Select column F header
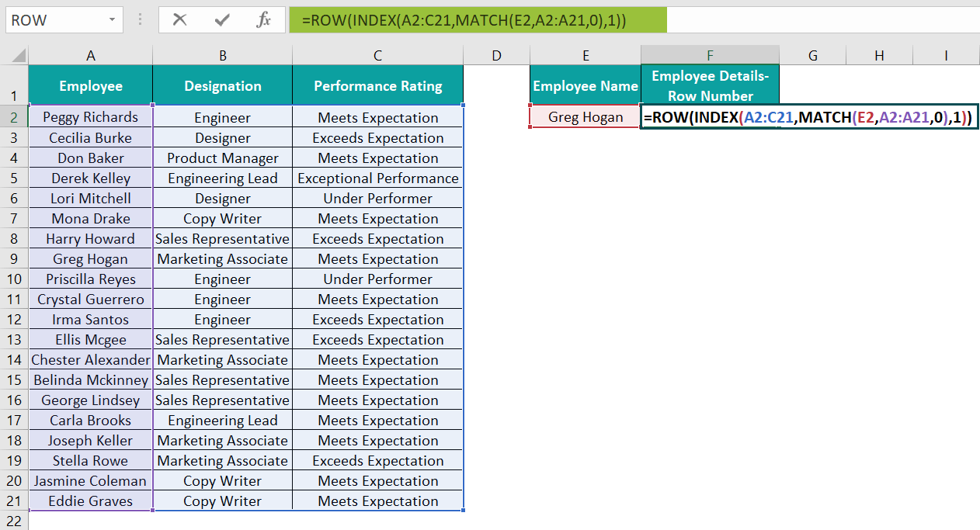The width and height of the screenshot is (980, 530). tap(709, 55)
